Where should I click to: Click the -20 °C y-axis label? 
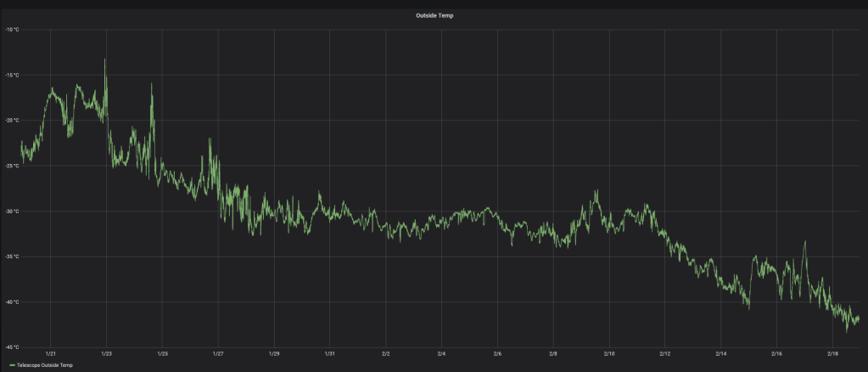point(12,121)
